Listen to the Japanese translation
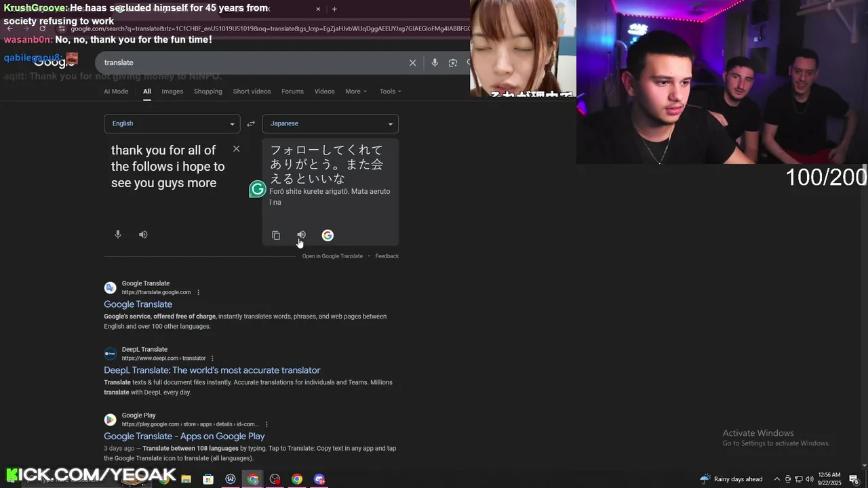868x488 pixels. (x=301, y=235)
